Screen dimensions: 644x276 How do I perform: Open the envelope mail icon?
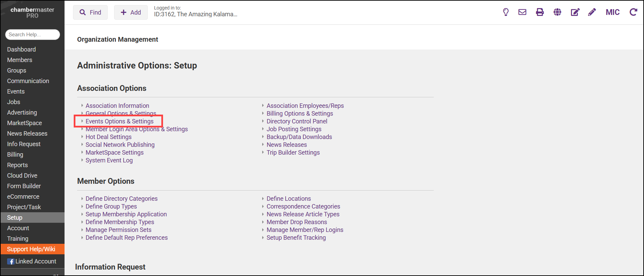pyautogui.click(x=522, y=12)
